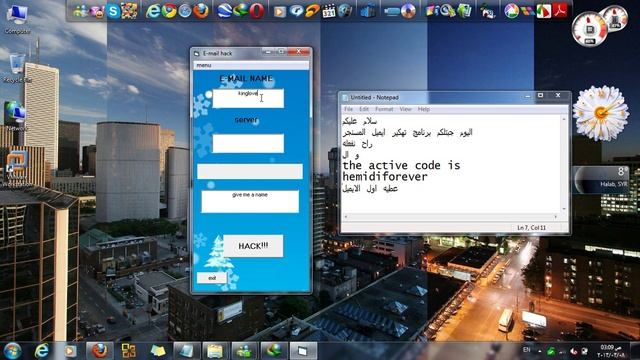The width and height of the screenshot is (640, 360).
Task: Open Media Player Classic 321 icon
Action: (329, 11)
